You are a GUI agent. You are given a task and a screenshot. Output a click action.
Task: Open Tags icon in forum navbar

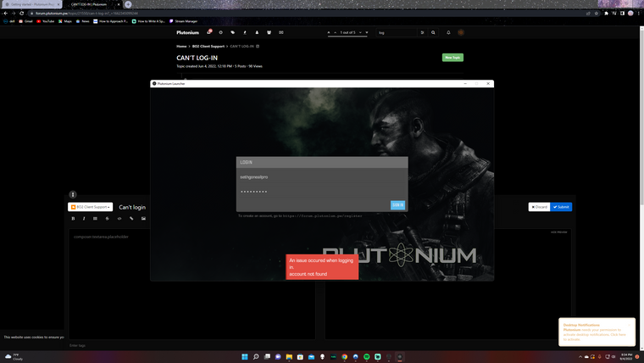(x=232, y=32)
